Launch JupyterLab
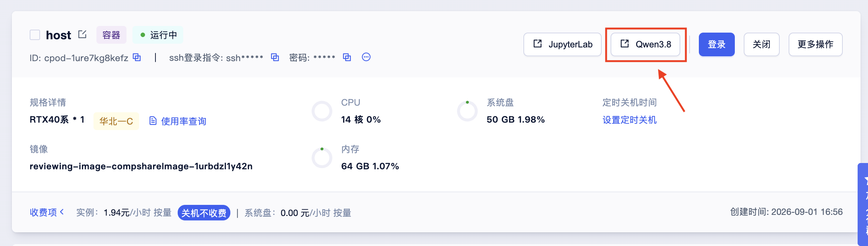This screenshot has height=246, width=868. pos(562,44)
